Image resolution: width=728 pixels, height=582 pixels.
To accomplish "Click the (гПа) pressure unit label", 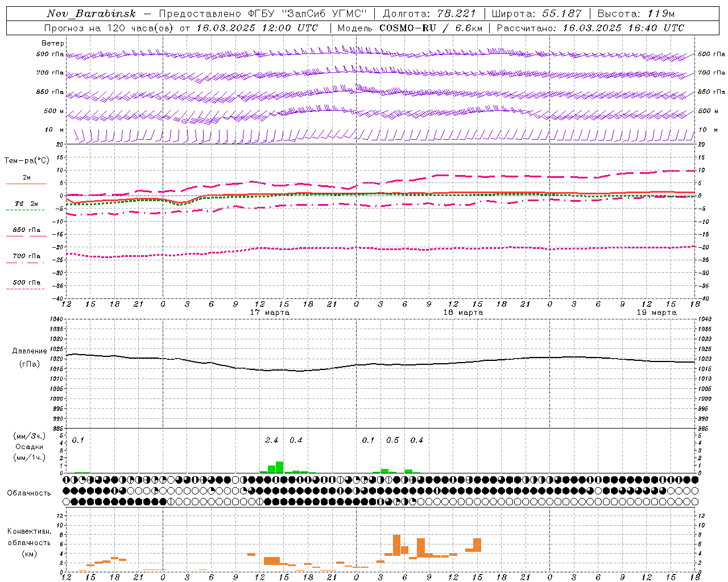I will pyautogui.click(x=30, y=364).
